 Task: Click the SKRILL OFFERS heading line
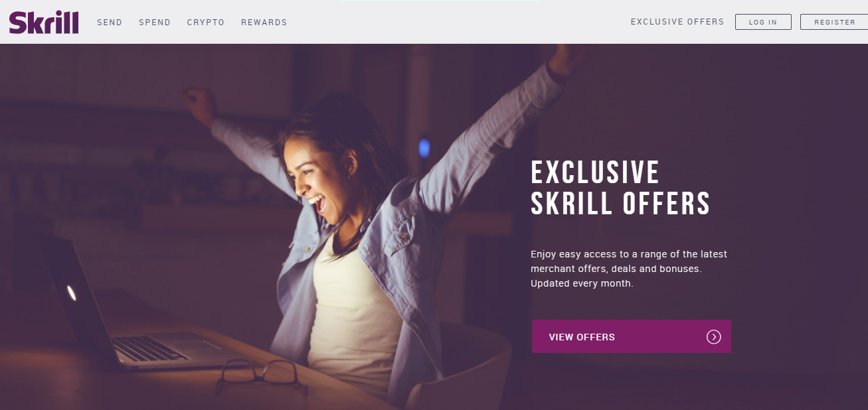coord(620,204)
